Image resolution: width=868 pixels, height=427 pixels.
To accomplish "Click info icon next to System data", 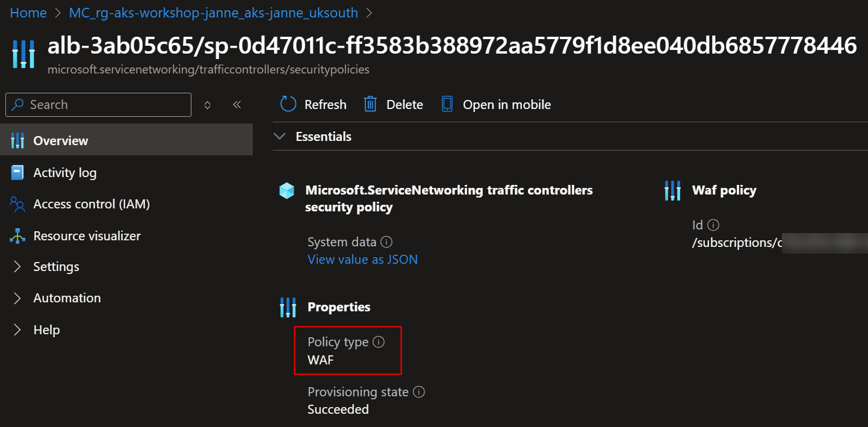I will 387,242.
